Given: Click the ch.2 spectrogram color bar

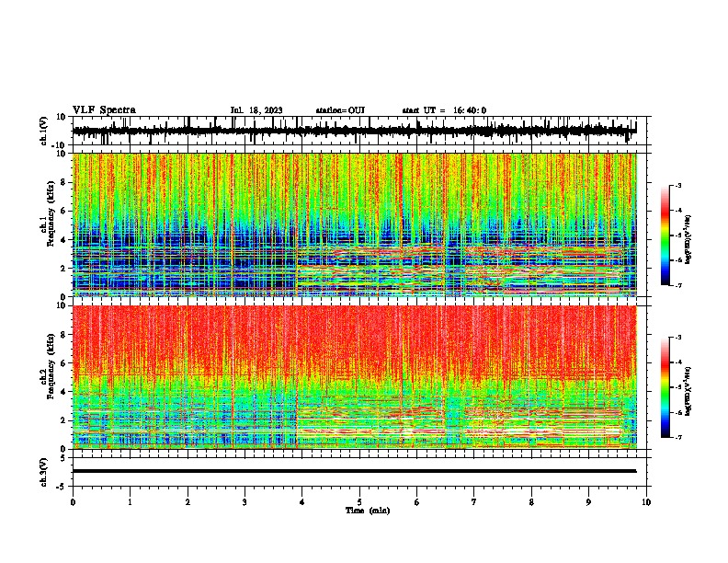Looking at the screenshot, I should (665, 387).
